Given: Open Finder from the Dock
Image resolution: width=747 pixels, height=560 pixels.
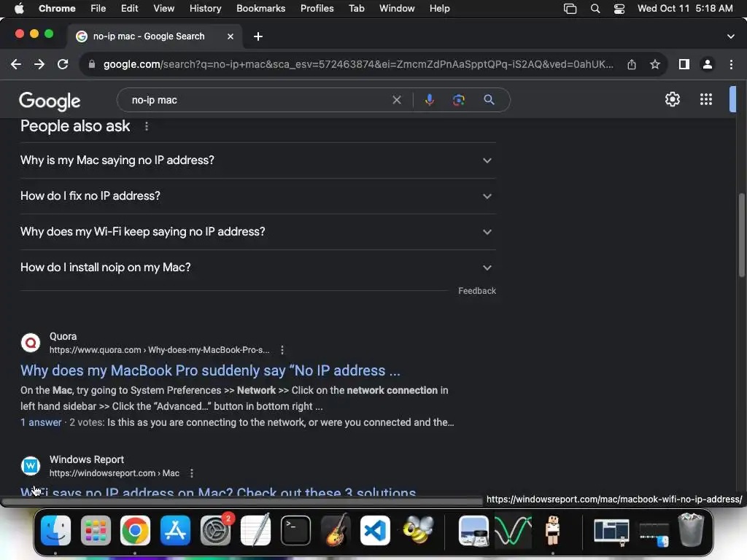Looking at the screenshot, I should 55,530.
